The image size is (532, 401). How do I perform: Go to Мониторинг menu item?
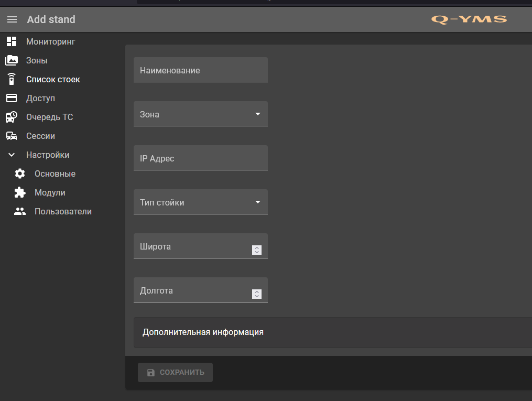[50, 42]
